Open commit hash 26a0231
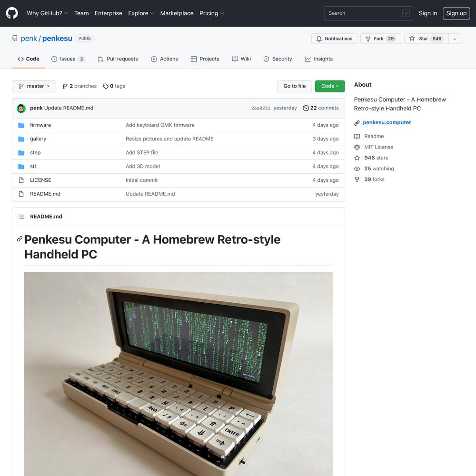Viewport: 476px width, 476px height. (x=261, y=109)
